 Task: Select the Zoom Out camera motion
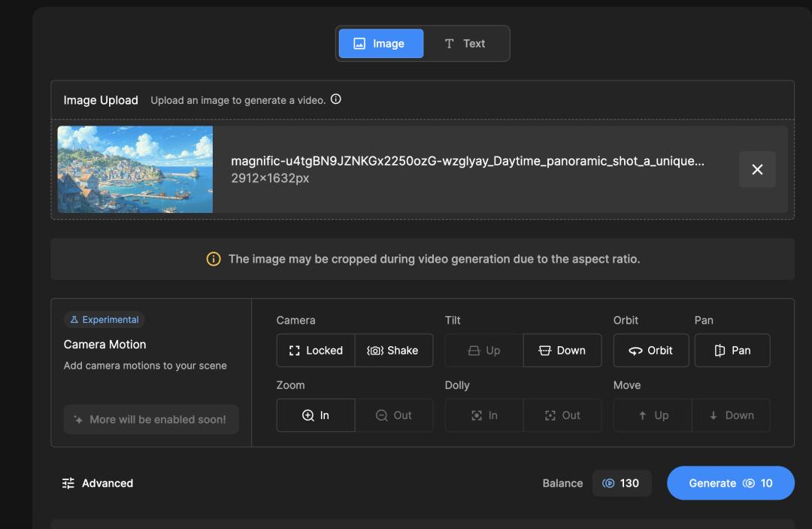coord(395,415)
